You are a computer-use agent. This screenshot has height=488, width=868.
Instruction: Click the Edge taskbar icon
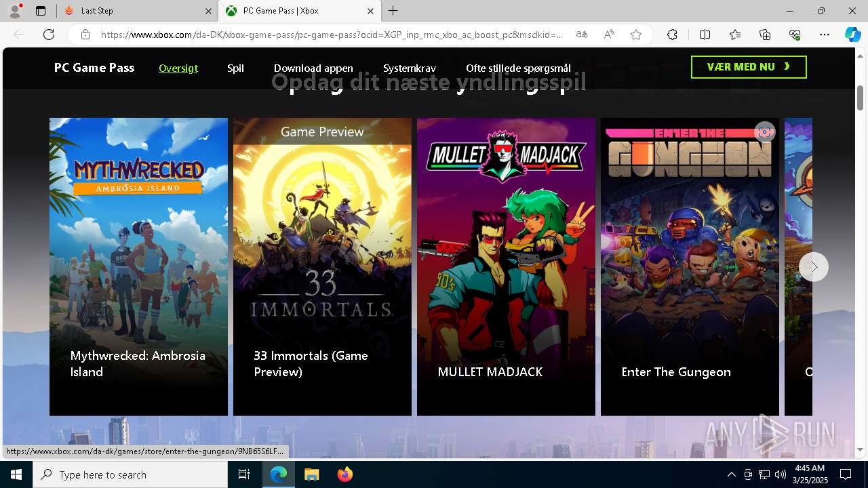279,474
